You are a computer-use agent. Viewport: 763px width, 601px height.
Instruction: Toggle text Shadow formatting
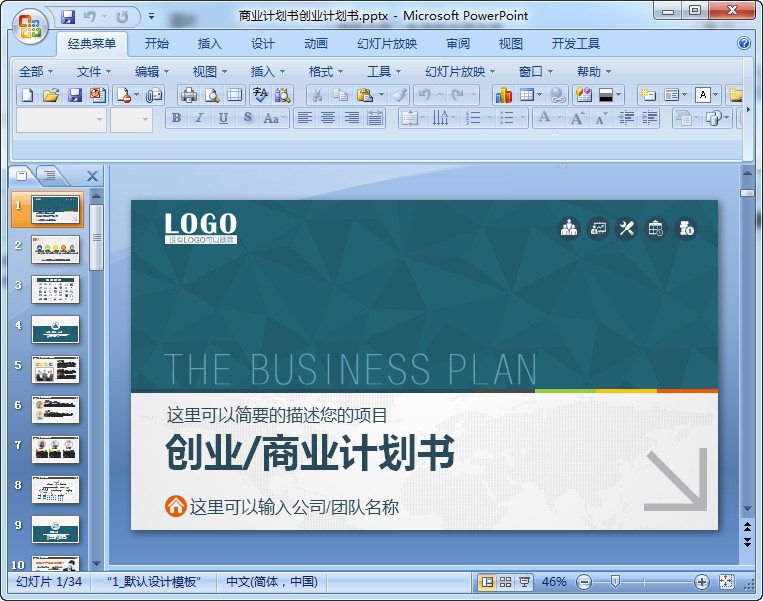(x=248, y=118)
